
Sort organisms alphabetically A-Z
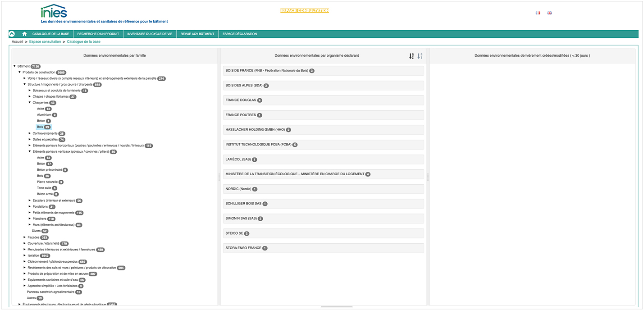[x=411, y=56]
